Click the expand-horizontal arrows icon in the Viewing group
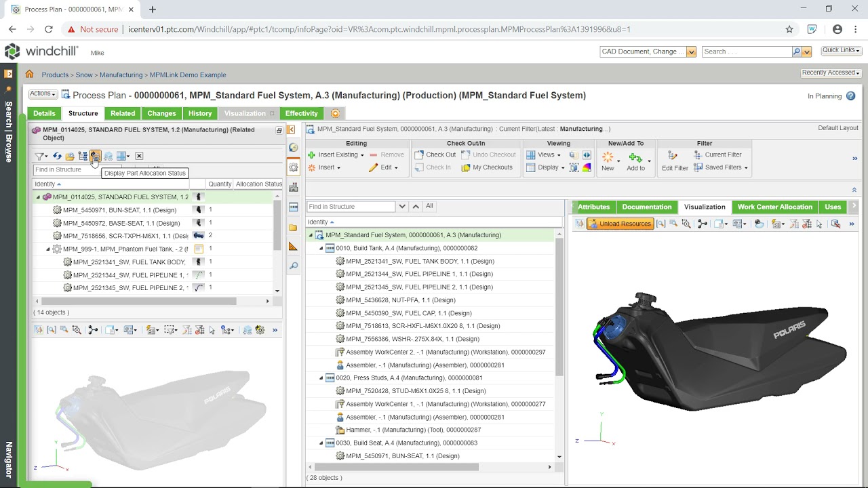 click(x=587, y=155)
